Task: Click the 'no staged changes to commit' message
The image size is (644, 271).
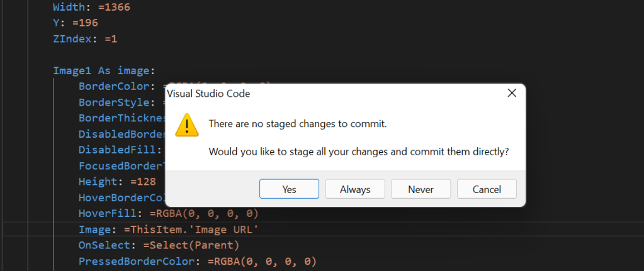Action: 297,124
